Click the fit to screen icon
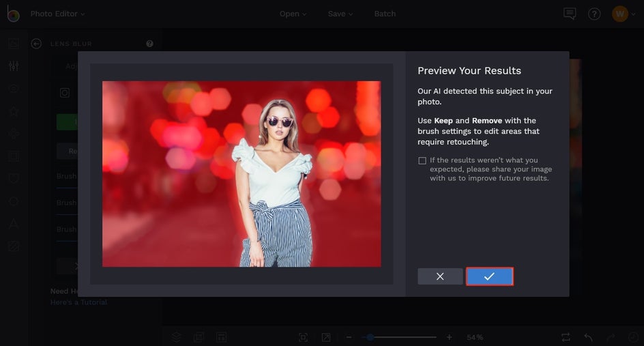 coord(303,337)
